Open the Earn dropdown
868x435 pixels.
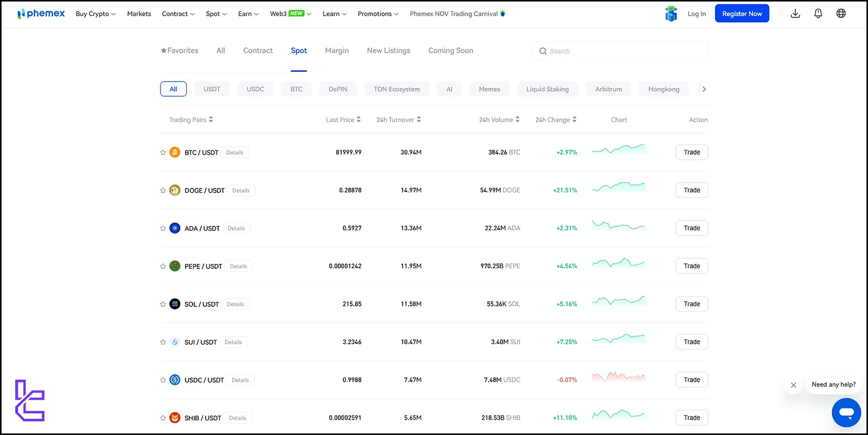coord(248,14)
